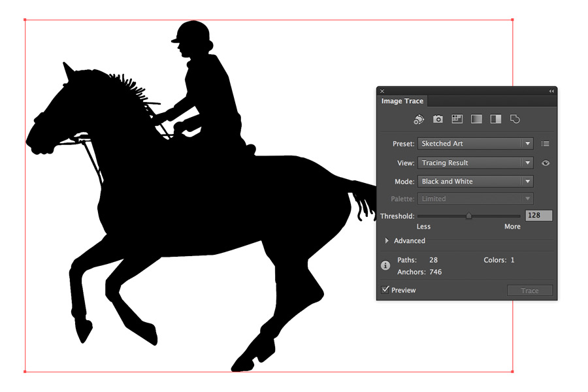Open the Preset options menu icon

point(546,143)
